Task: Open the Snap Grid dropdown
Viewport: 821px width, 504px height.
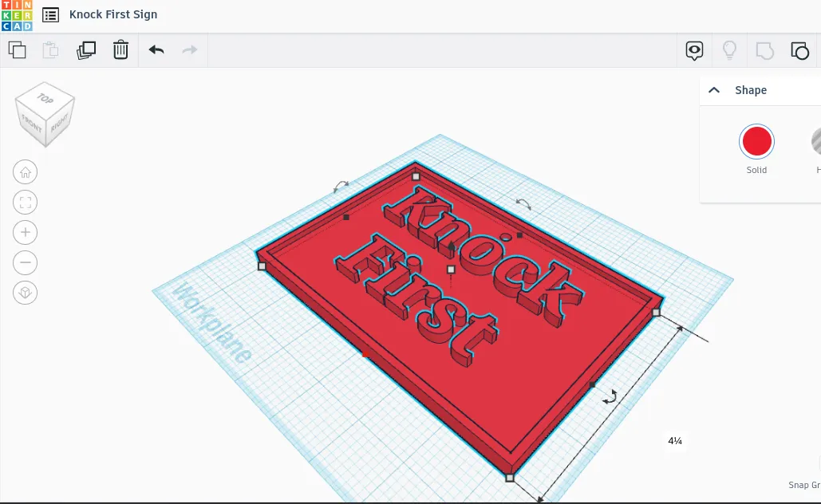Action: pyautogui.click(x=802, y=484)
